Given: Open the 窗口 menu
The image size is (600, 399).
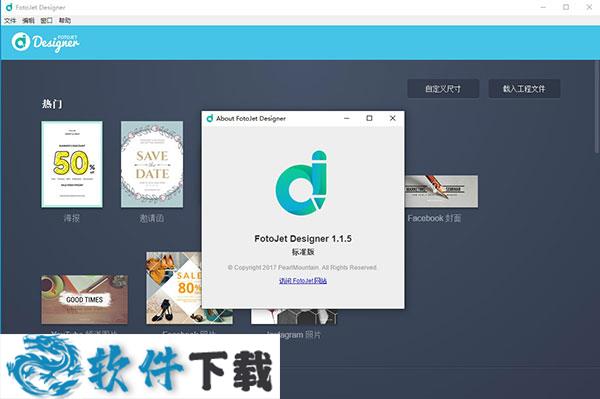Looking at the screenshot, I should (x=46, y=20).
